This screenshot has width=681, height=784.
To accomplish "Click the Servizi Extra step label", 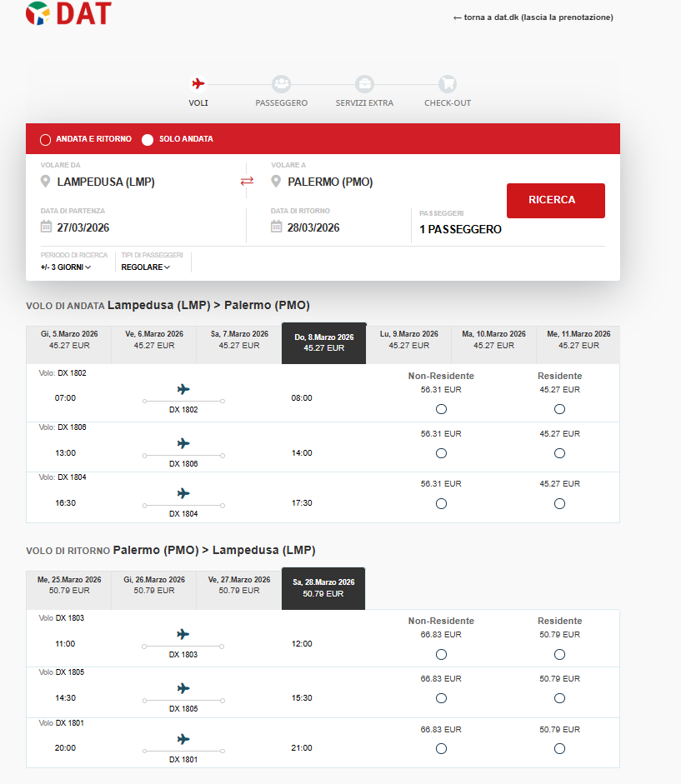I will click(364, 103).
